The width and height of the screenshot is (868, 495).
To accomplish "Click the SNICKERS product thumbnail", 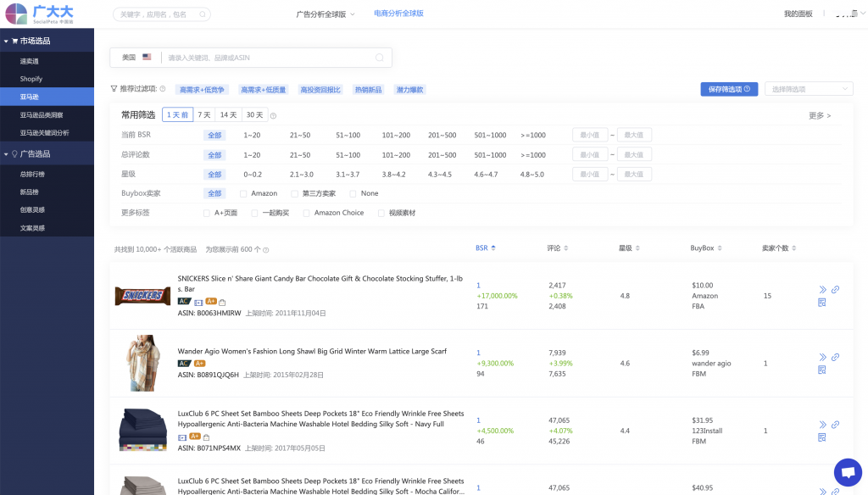I will tap(142, 296).
